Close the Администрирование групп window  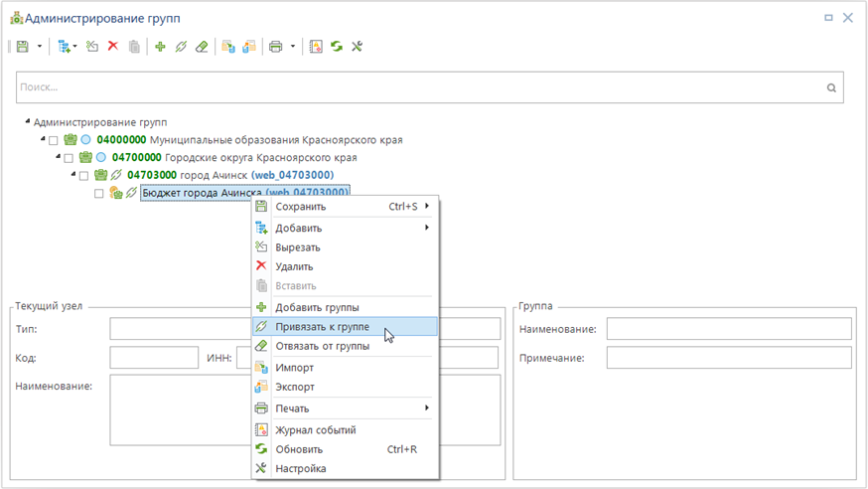pyautogui.click(x=848, y=18)
